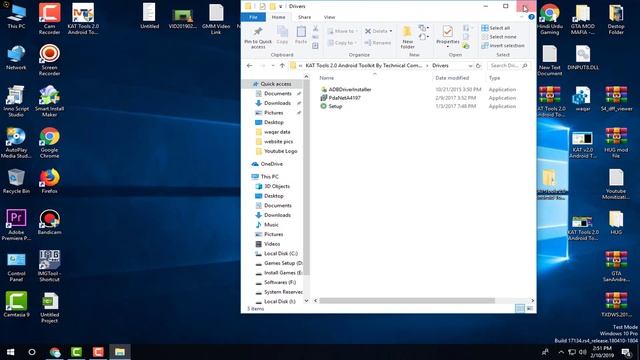Open Music in navigation pane
Screen dimensions: 640x360
(x=271, y=225)
